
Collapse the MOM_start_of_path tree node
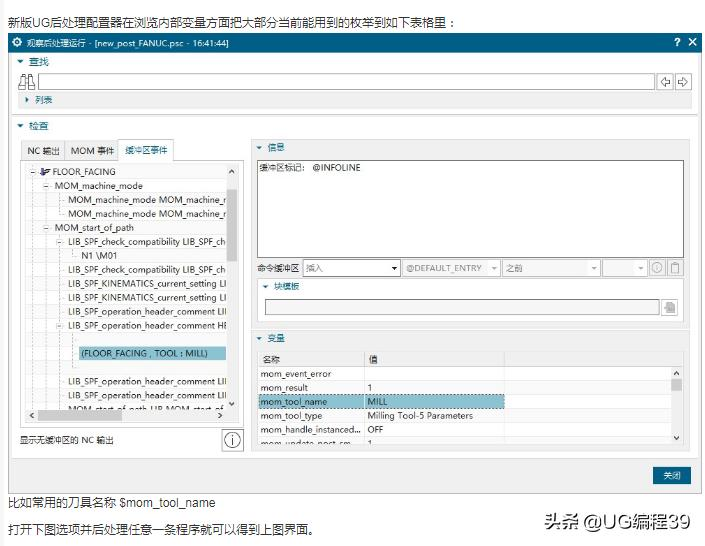[46, 228]
